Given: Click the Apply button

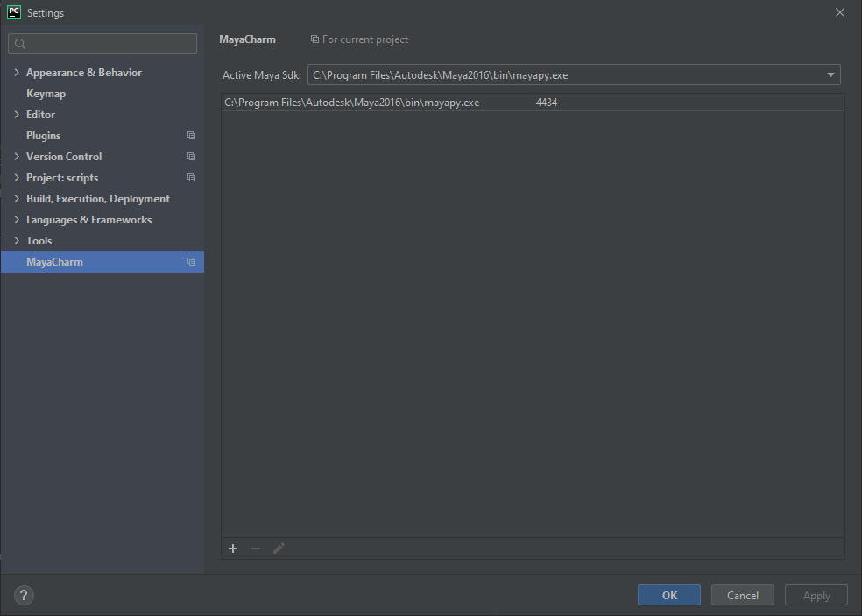Looking at the screenshot, I should tap(816, 595).
